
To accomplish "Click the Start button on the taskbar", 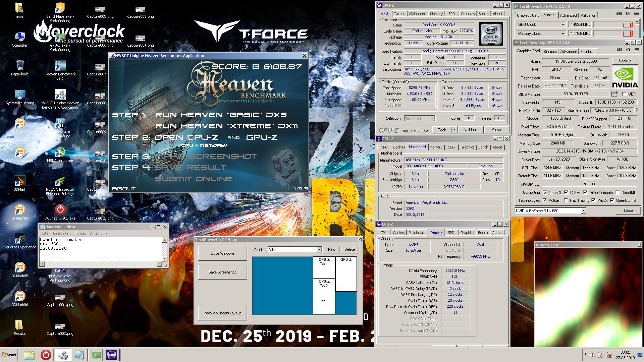I will [x=9, y=355].
